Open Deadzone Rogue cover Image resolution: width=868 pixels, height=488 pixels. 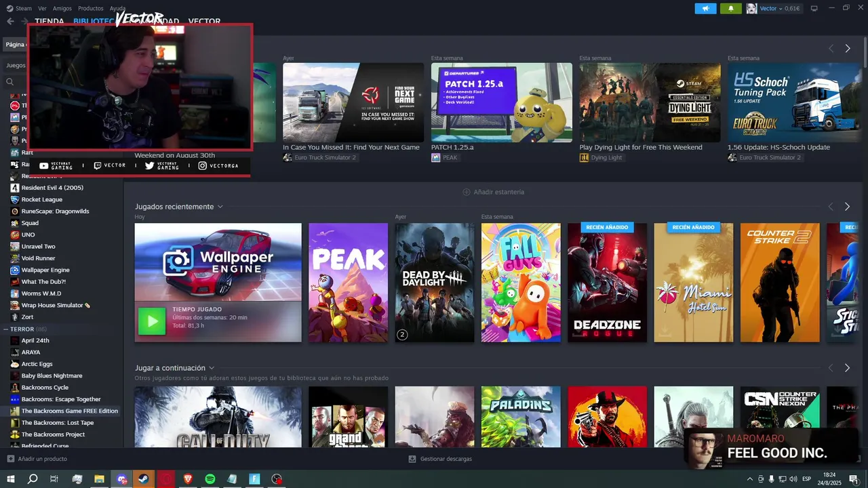coord(607,283)
